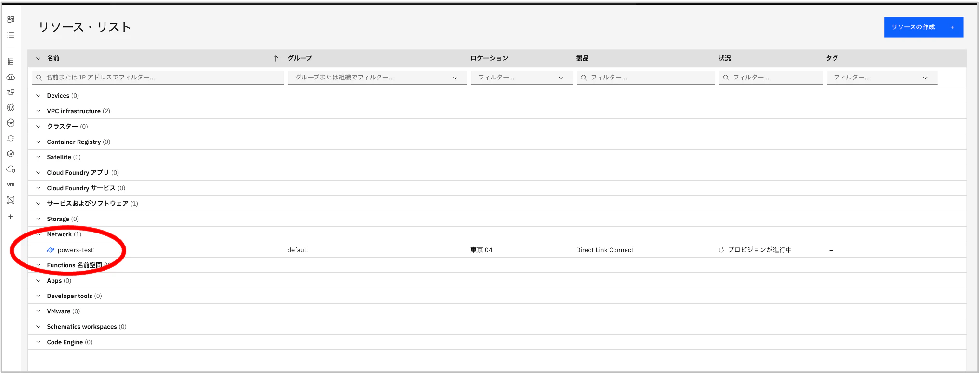Screen dimensions: 980x375
Task: Click the グループ column header
Action: (x=300, y=58)
